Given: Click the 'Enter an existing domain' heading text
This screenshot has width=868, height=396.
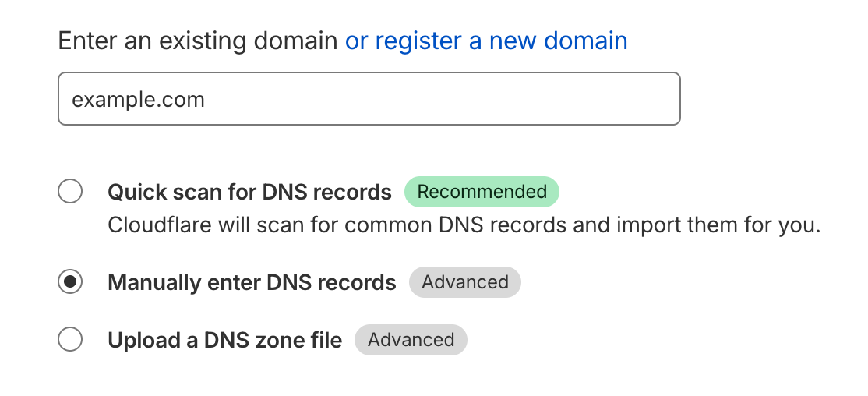Looking at the screenshot, I should pos(198,41).
